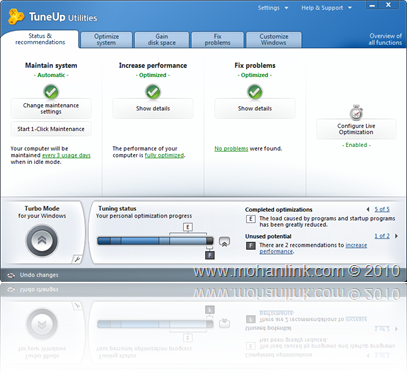Click Change maintenance settings button

[x=51, y=109]
